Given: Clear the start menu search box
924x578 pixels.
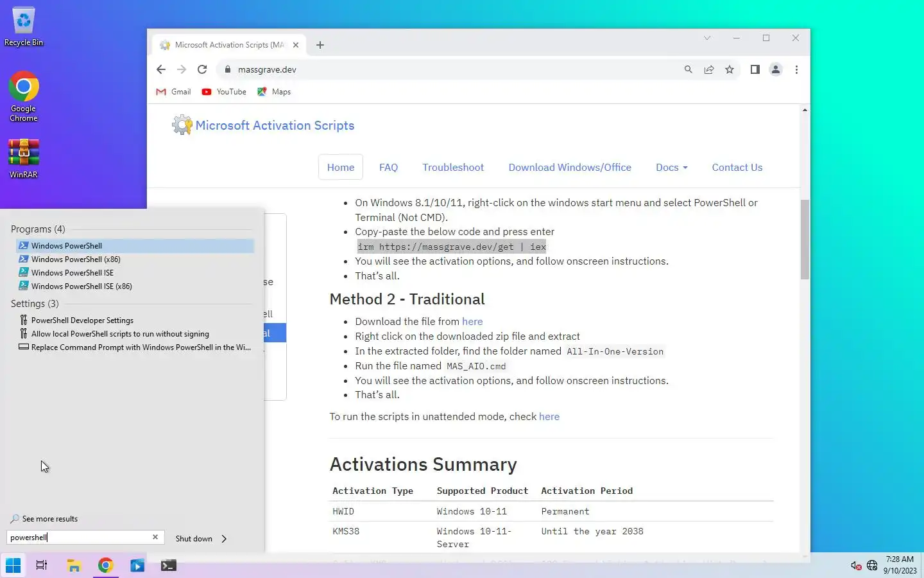Looking at the screenshot, I should pos(155,537).
